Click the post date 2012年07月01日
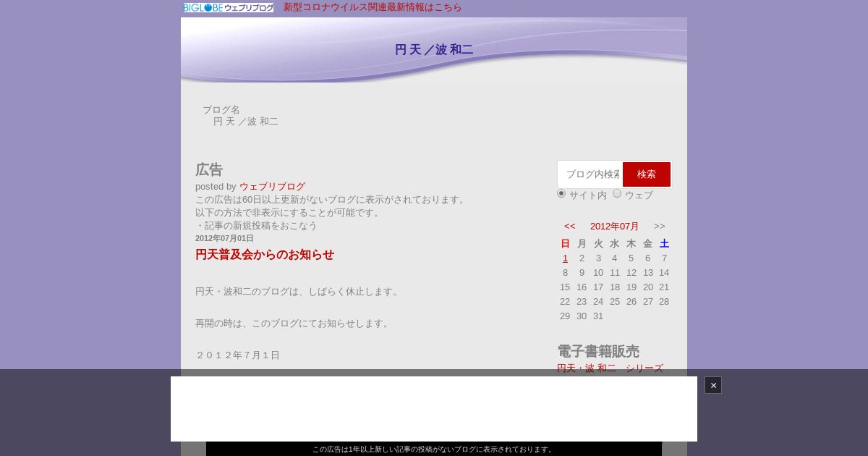Screen dimensions: 868x456 224,238
